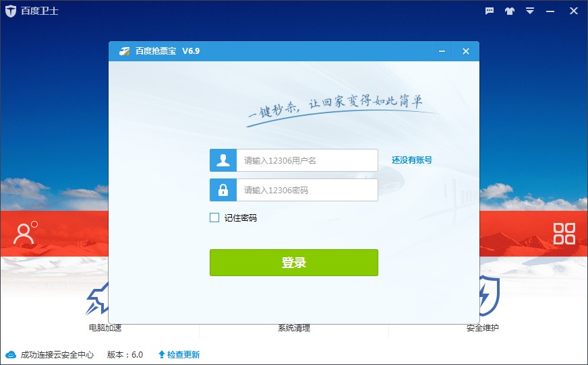Open the feedback chat bubble icon
Image resolution: width=588 pixels, height=365 pixels.
pyautogui.click(x=490, y=11)
